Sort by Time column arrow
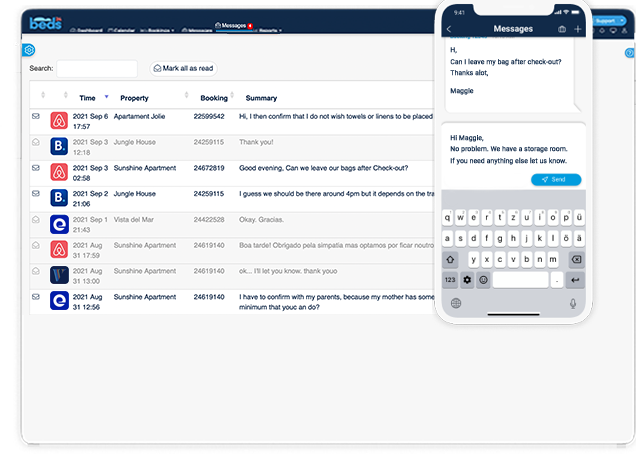Viewport: 636px width, 454px height. click(106, 97)
